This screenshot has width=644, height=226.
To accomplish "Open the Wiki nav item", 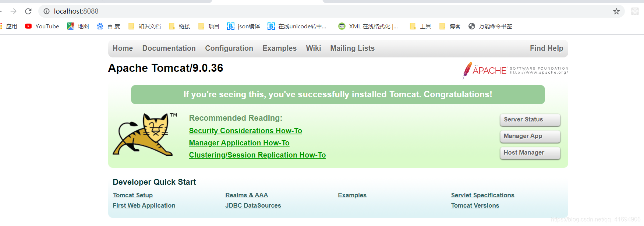I will (314, 48).
